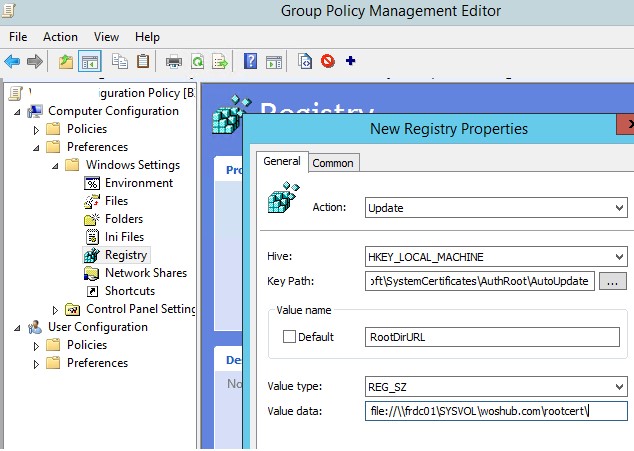The image size is (634, 451).
Task: Click the Key Path browse button
Action: click(x=613, y=281)
